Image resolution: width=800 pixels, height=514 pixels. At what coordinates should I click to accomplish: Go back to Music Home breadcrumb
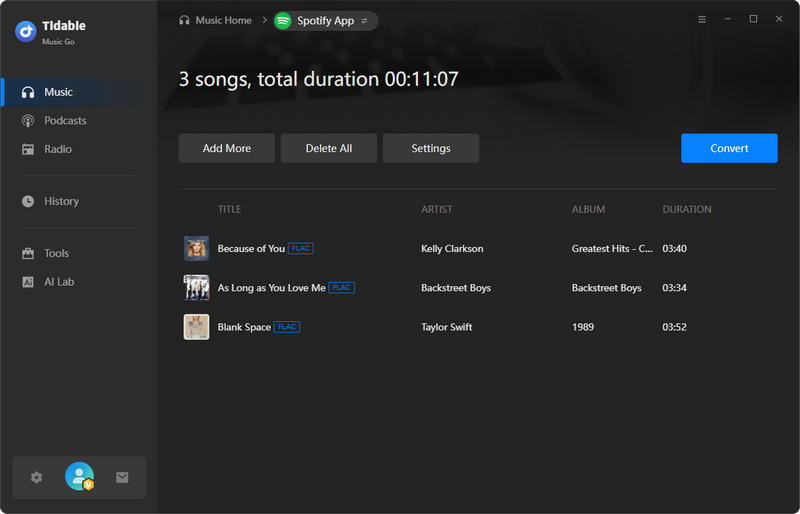click(x=215, y=20)
